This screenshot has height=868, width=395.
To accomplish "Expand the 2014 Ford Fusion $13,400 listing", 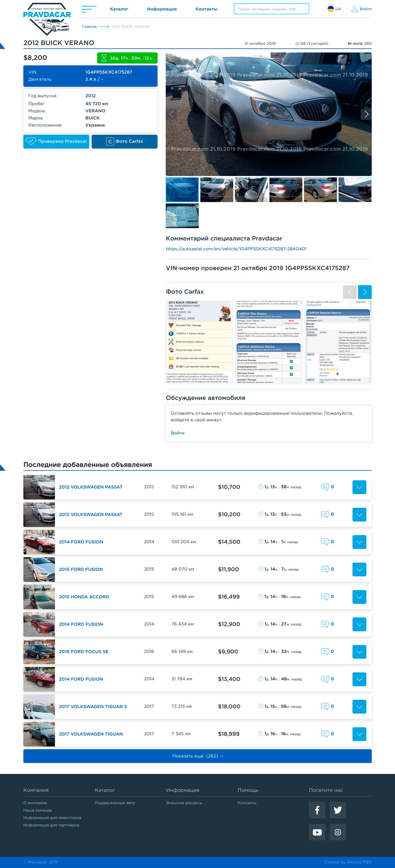I will [x=359, y=679].
